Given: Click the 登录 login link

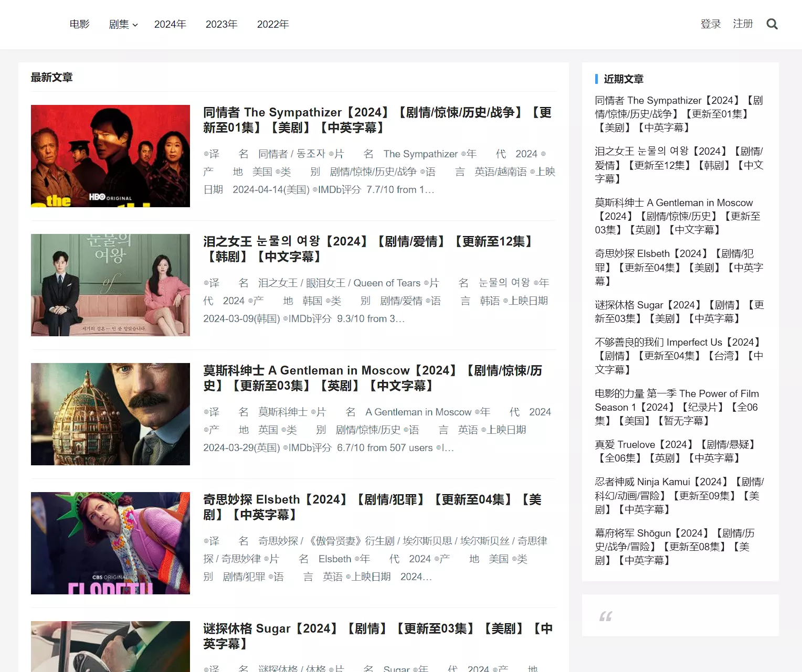Looking at the screenshot, I should pyautogui.click(x=711, y=24).
